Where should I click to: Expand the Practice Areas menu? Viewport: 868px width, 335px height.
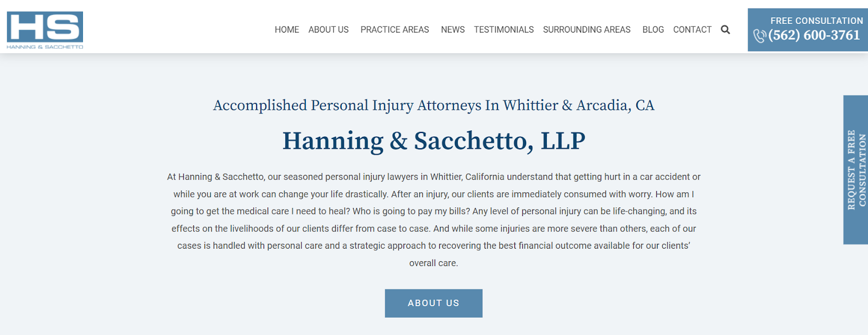tap(394, 30)
